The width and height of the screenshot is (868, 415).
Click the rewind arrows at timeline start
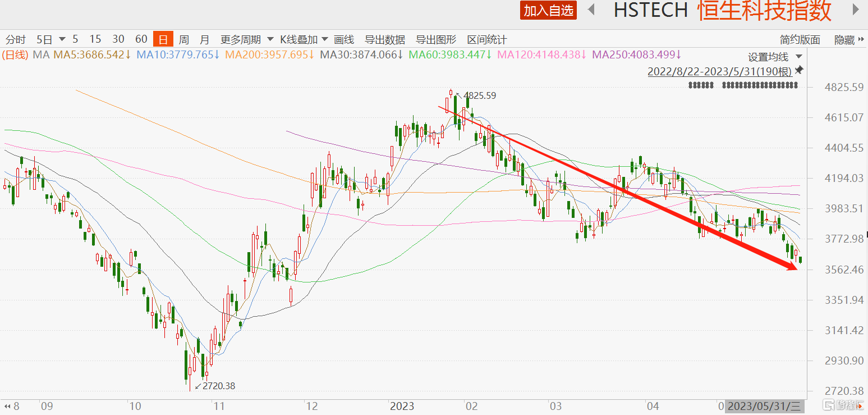pos(7,406)
